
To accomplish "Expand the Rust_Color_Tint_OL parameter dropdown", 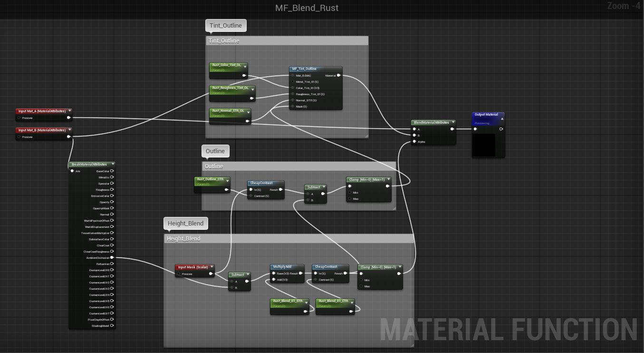I will [245, 66].
